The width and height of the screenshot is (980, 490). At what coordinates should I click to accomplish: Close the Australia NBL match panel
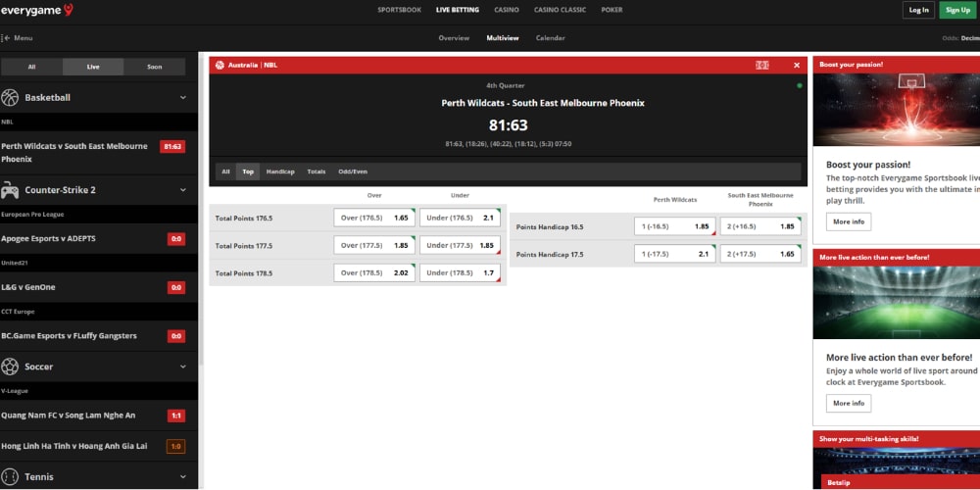(796, 65)
